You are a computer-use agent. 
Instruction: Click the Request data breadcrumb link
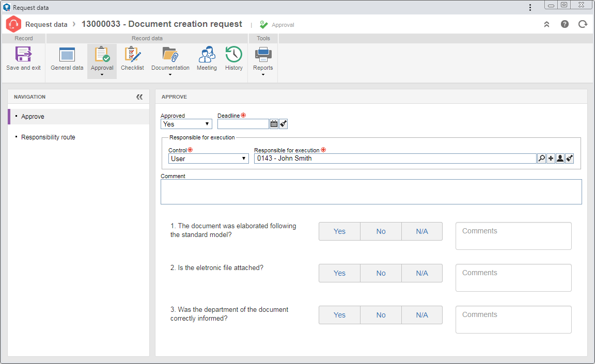46,24
